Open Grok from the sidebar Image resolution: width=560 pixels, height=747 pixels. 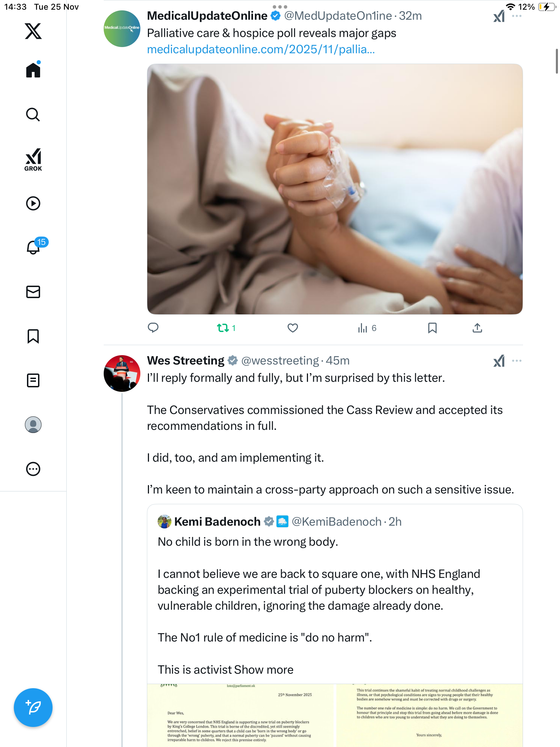point(33,159)
